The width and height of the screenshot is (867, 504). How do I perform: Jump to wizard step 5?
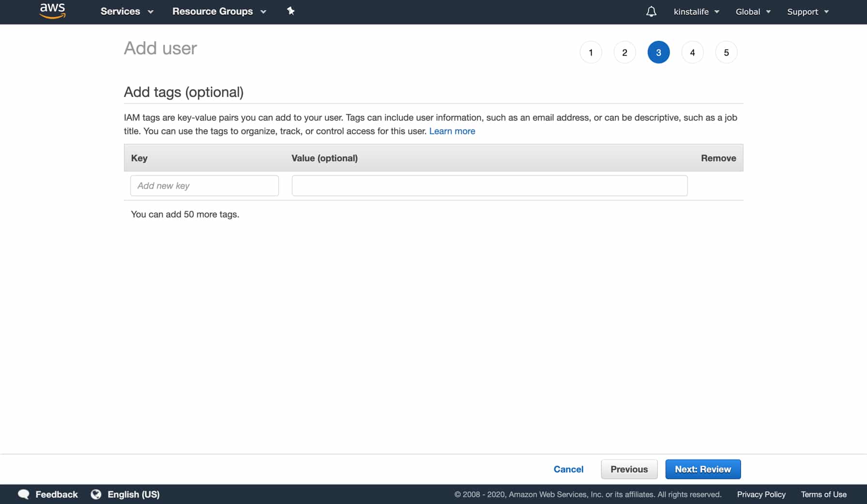pyautogui.click(x=726, y=52)
